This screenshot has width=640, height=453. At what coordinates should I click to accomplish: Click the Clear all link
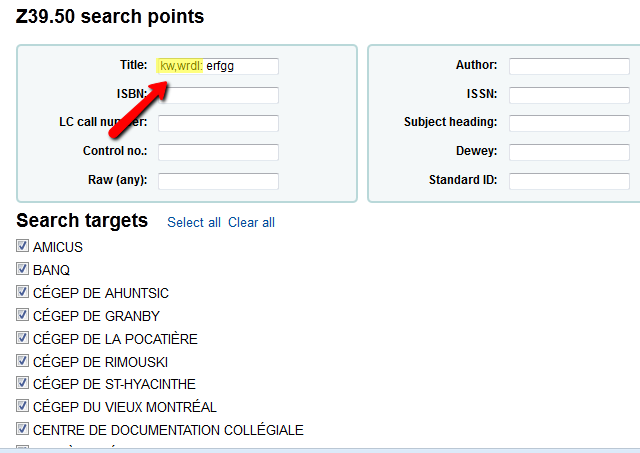[x=251, y=222]
